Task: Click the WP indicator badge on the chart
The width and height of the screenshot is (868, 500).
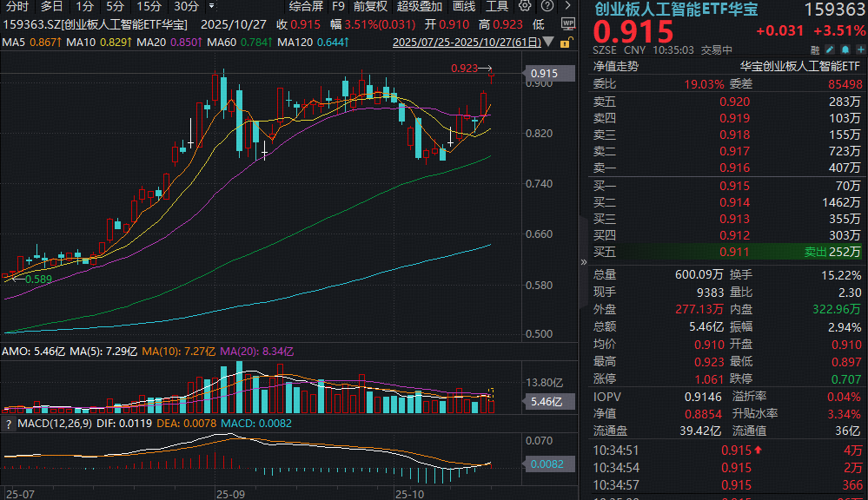Action: pyautogui.click(x=567, y=23)
